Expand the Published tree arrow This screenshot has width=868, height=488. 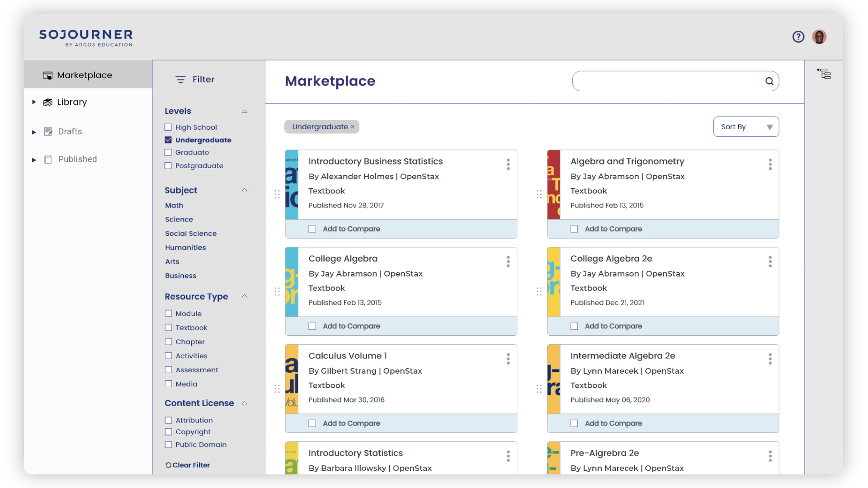(34, 160)
